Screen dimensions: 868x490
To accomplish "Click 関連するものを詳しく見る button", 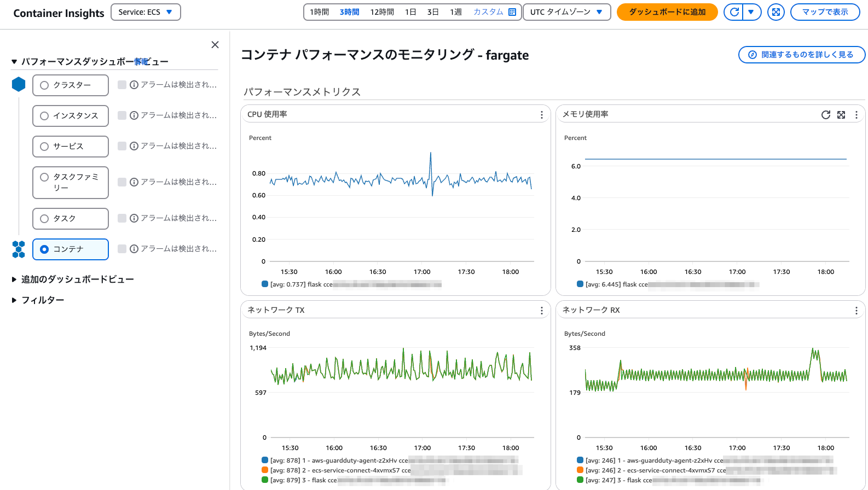I will pos(802,55).
